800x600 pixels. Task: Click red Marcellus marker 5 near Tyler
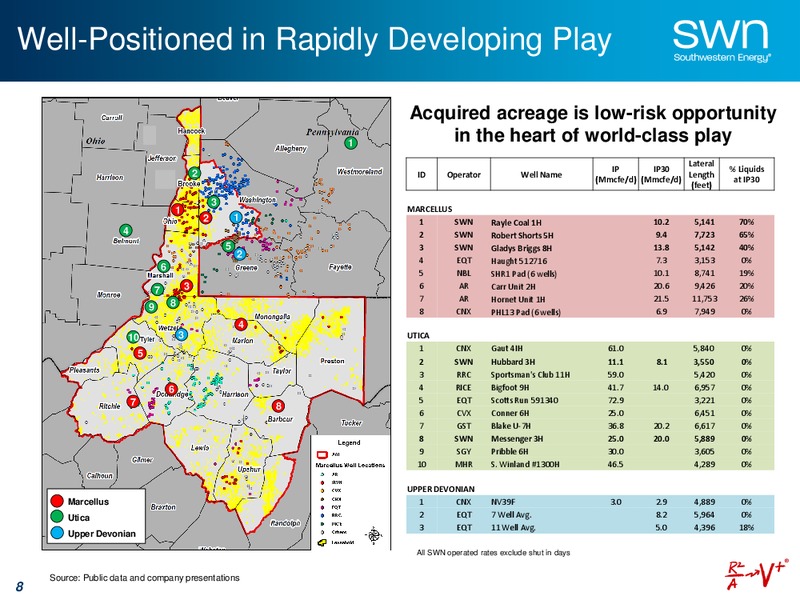click(140, 353)
